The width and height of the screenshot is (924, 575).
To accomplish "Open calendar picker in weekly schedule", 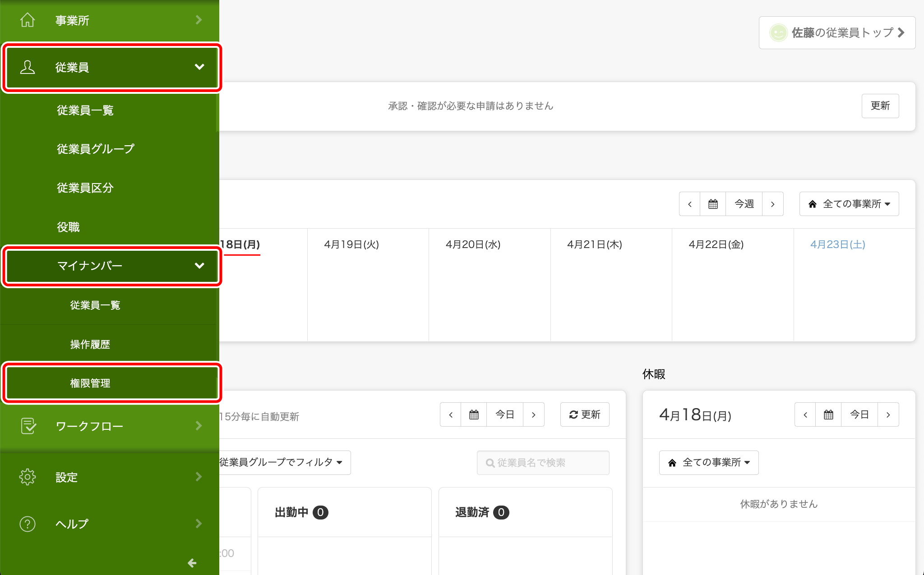I will (x=713, y=204).
